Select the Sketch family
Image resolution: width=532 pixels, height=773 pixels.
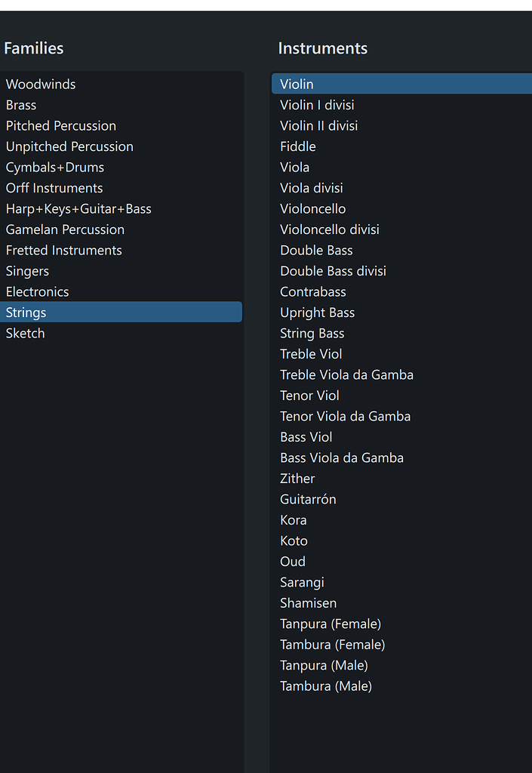pos(25,333)
